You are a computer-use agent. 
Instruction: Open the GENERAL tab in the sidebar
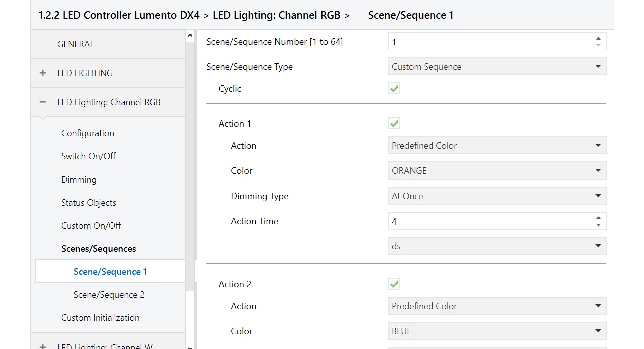(76, 44)
